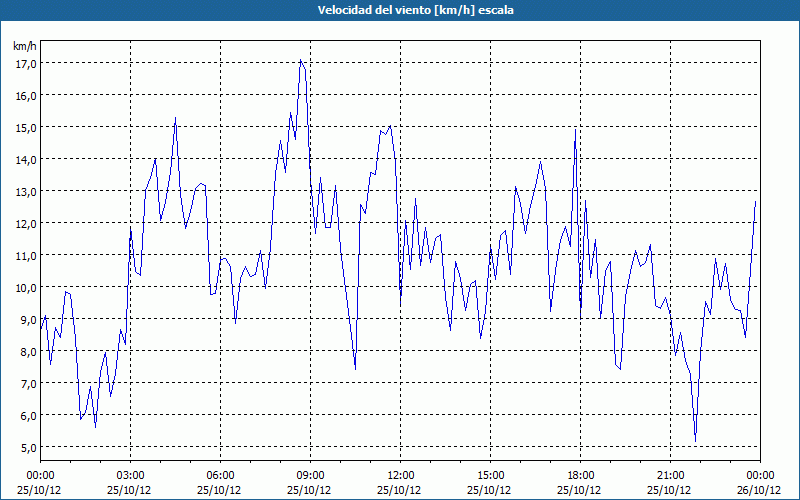Click the 16,0 y-axis value

pyautogui.click(x=26, y=95)
